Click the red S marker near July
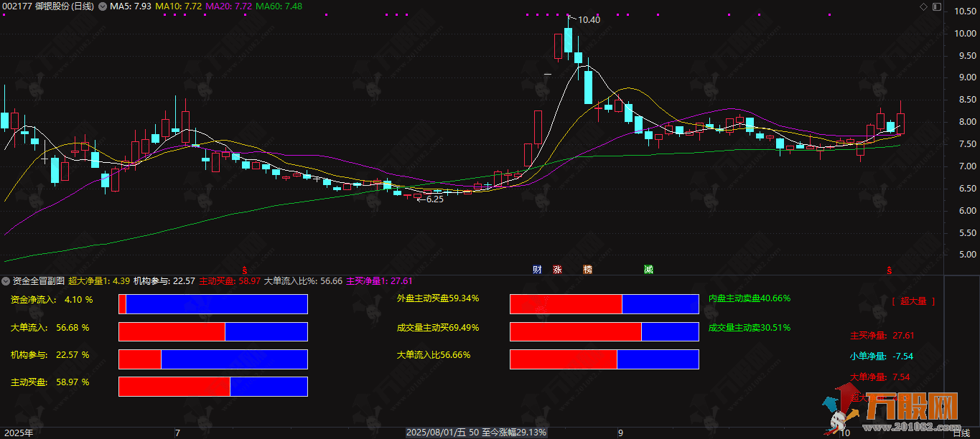Screen dimensions: 980x439 pos(245,270)
